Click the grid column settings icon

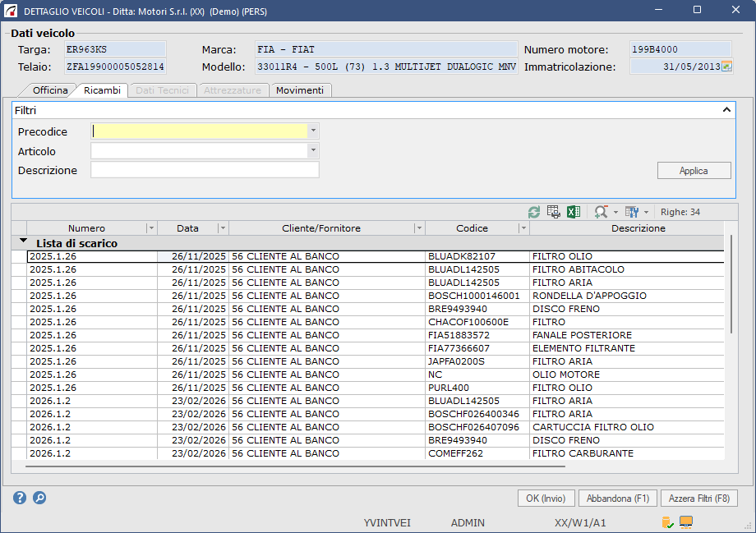point(631,212)
